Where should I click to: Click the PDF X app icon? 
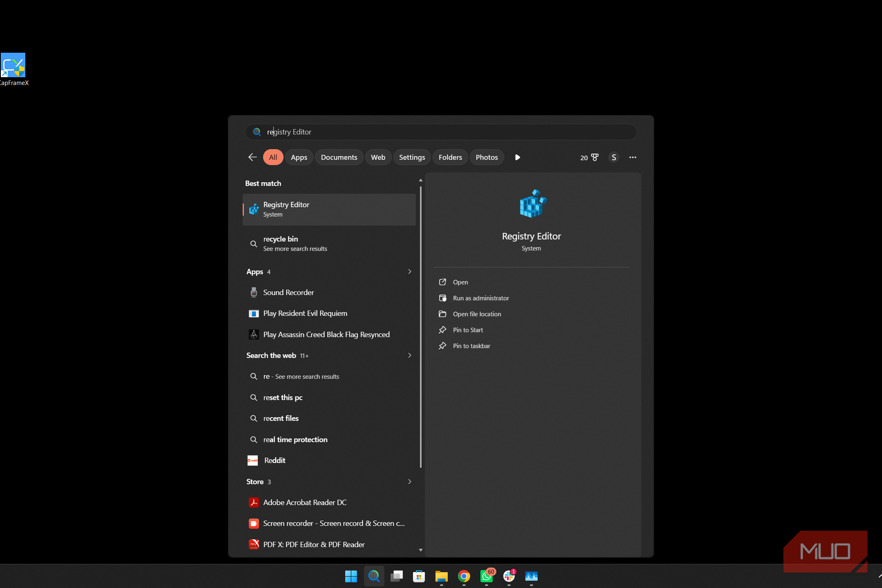[x=254, y=545]
